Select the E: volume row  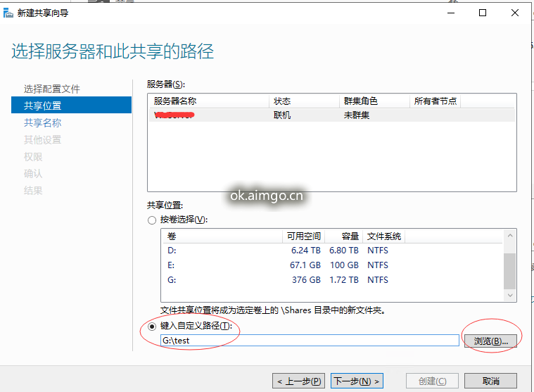click(x=331, y=265)
